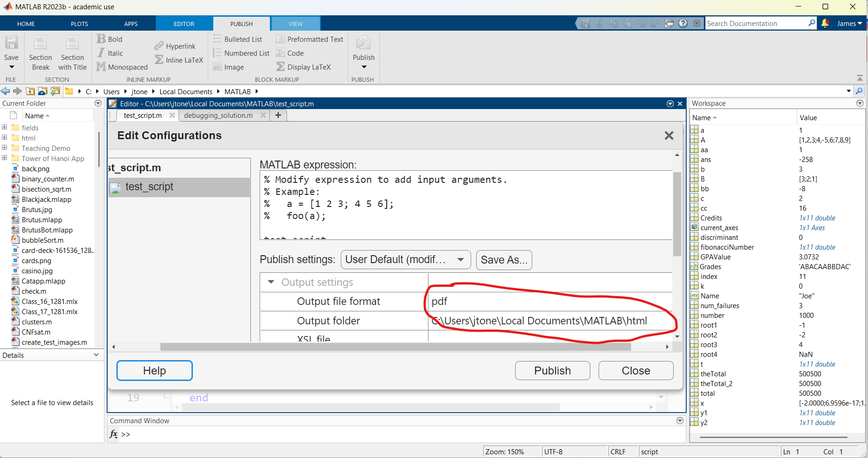Click the address bar search icon
The height and width of the screenshot is (458, 868).
tap(859, 91)
